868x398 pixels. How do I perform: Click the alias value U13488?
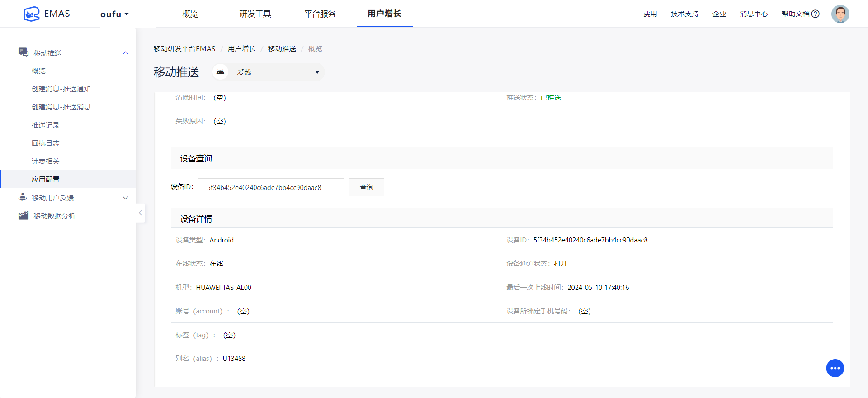point(234,358)
